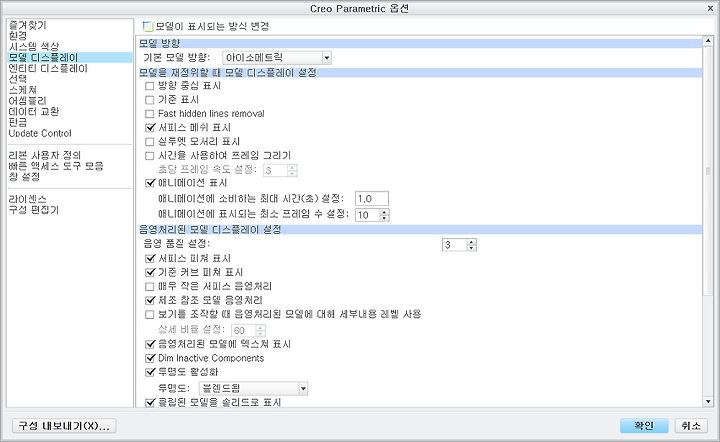This screenshot has height=442, width=720.
Task: Open 시스템 색상 category
Action: click(34, 46)
